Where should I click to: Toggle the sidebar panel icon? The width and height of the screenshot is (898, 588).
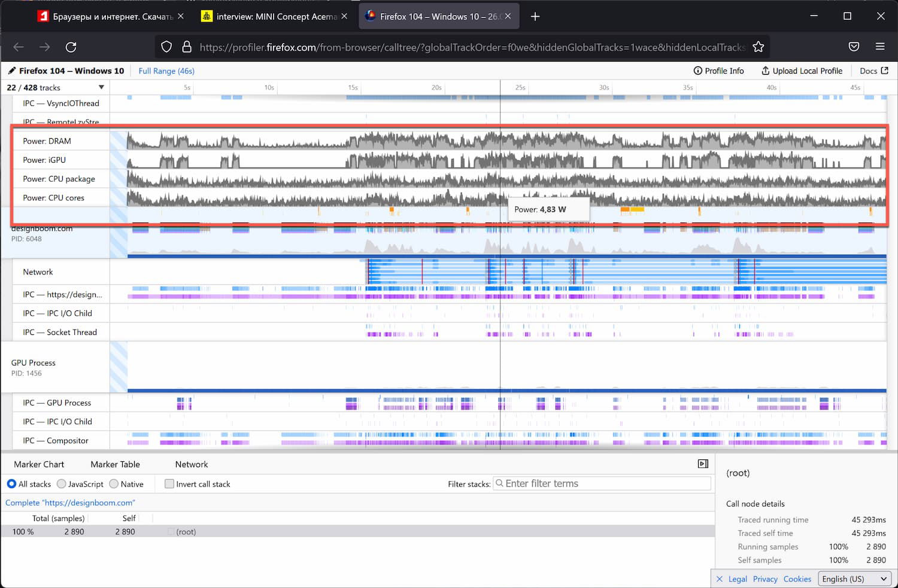tap(703, 464)
